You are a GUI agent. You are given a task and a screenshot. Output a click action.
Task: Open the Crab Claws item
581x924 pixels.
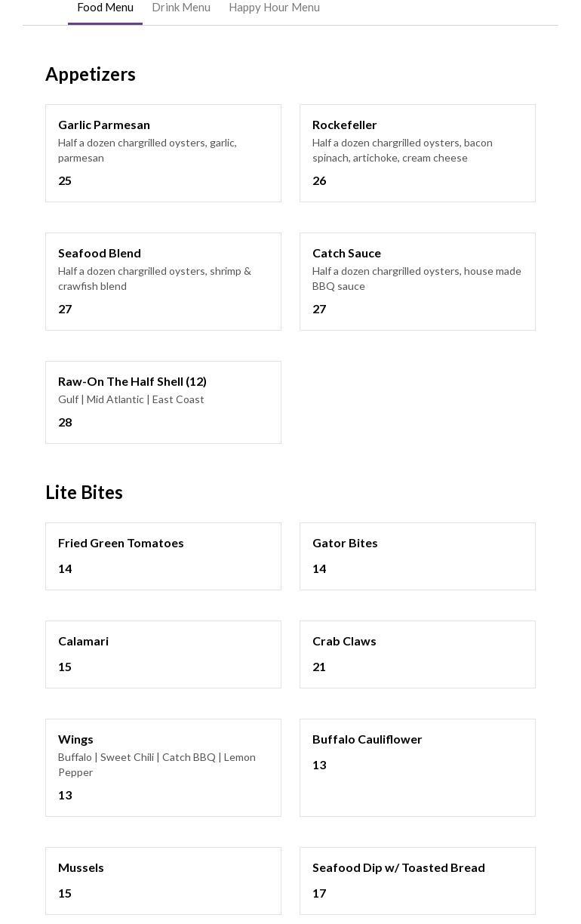(x=417, y=654)
